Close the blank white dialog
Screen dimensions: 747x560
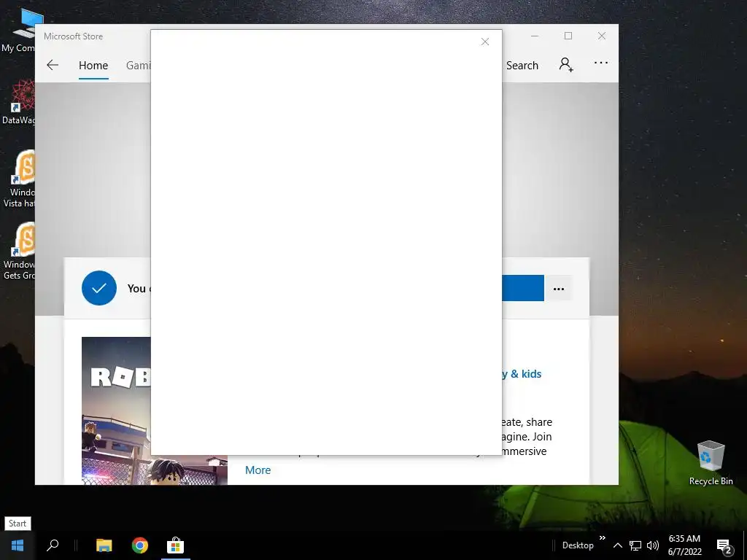485,42
